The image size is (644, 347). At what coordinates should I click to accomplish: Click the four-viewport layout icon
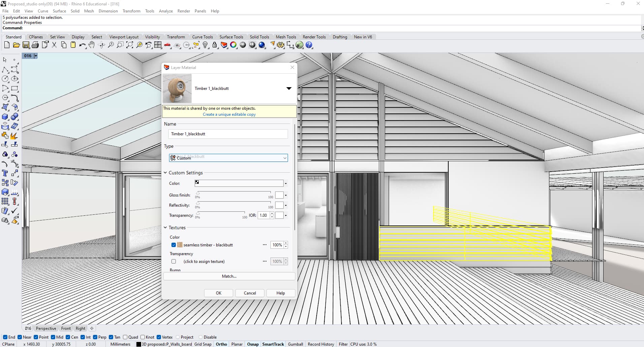(158, 45)
